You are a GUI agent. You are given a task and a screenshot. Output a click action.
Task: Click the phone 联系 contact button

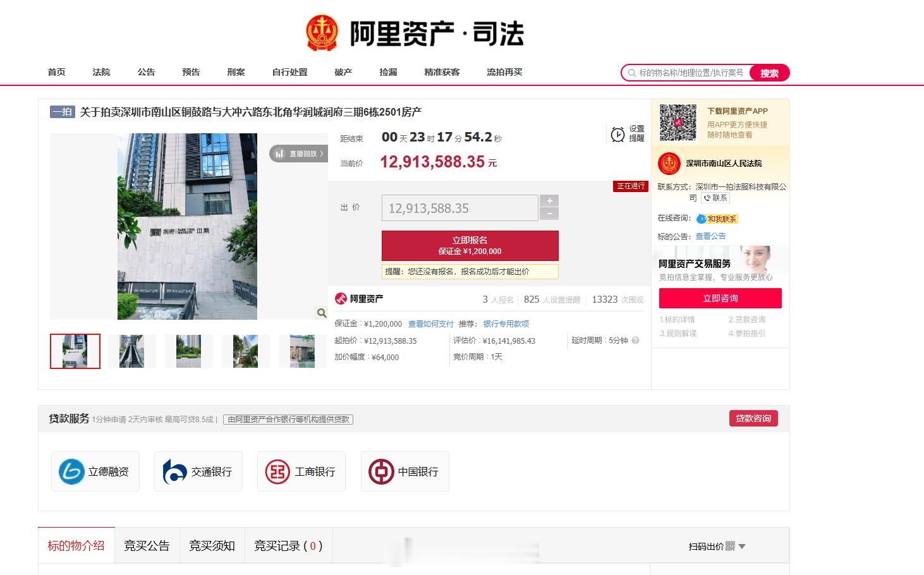click(x=715, y=198)
